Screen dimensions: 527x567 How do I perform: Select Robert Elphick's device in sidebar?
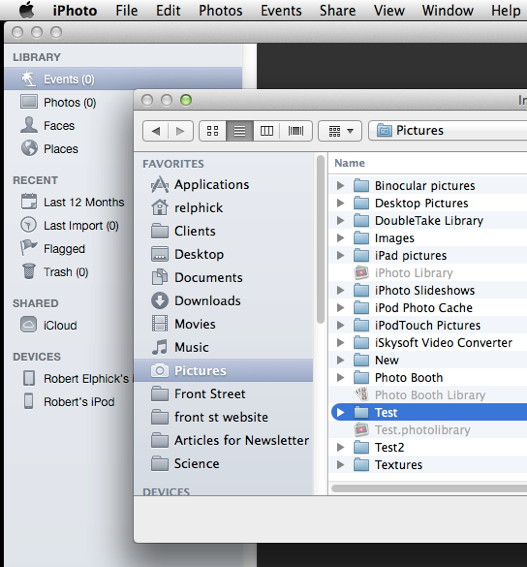(78, 379)
